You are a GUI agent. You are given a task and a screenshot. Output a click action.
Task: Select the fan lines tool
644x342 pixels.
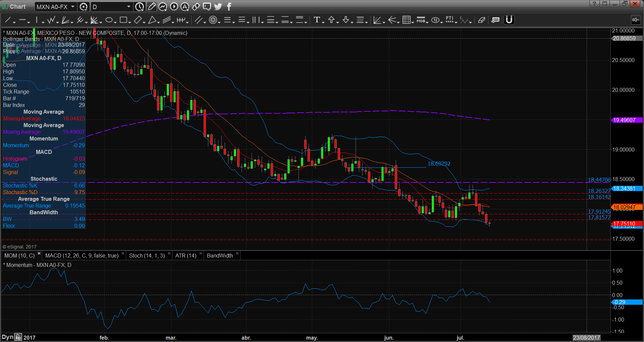point(65,20)
